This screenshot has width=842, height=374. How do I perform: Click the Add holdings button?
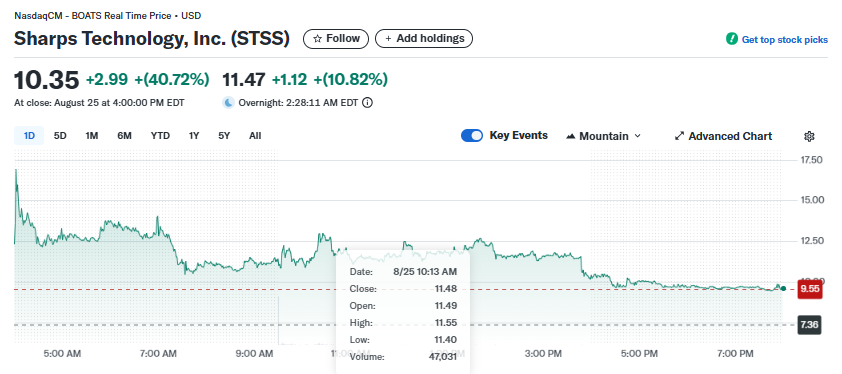(424, 39)
